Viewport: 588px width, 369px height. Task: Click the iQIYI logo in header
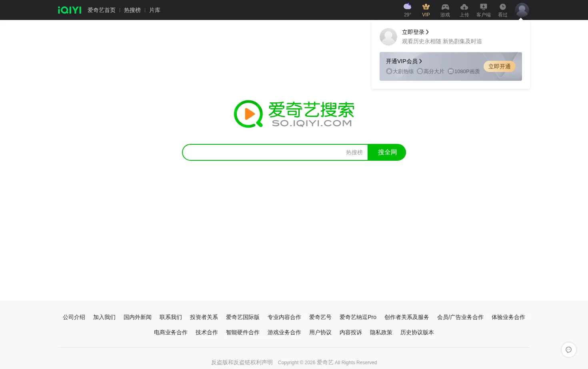tap(70, 10)
